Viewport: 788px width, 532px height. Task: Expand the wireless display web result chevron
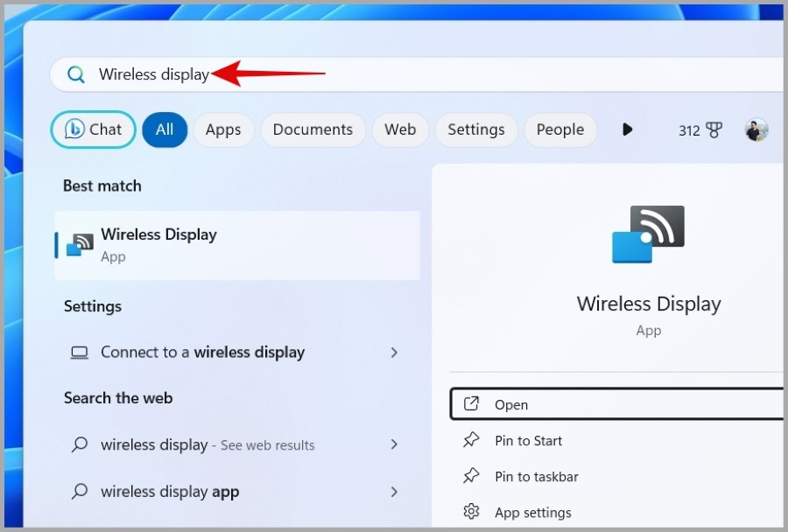(x=394, y=444)
